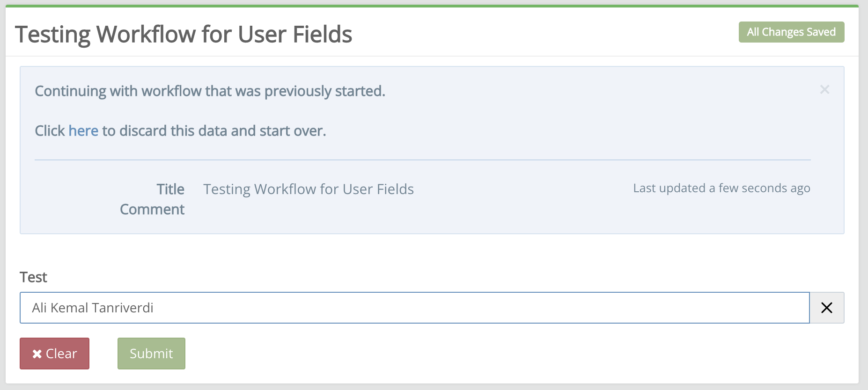Click the red Clear button below the form
The width and height of the screenshot is (868, 390).
(54, 354)
